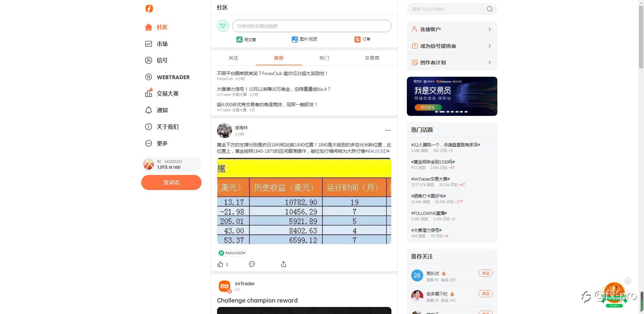Screen dimensions: 644x314
Task: Open the Challenge champion reward ad title
Action: [x=257, y=300]
